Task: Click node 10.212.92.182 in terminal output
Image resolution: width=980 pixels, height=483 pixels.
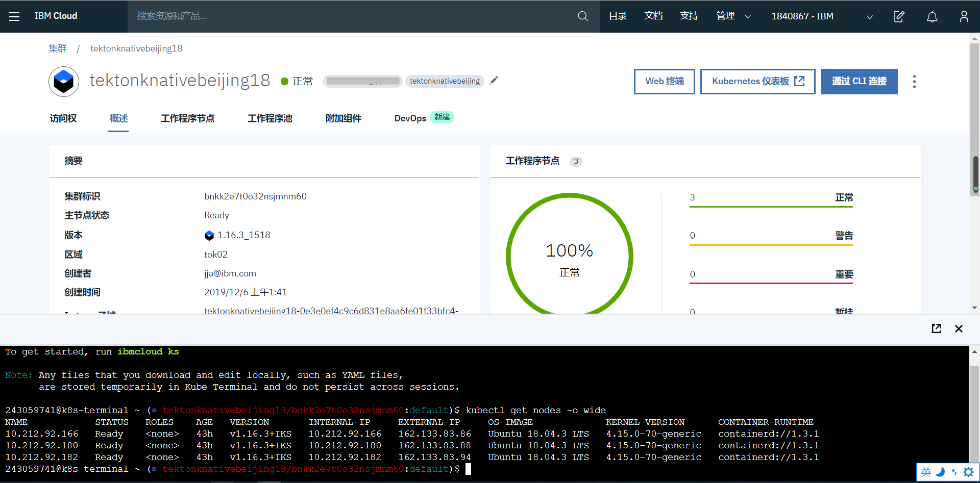Action: point(42,457)
